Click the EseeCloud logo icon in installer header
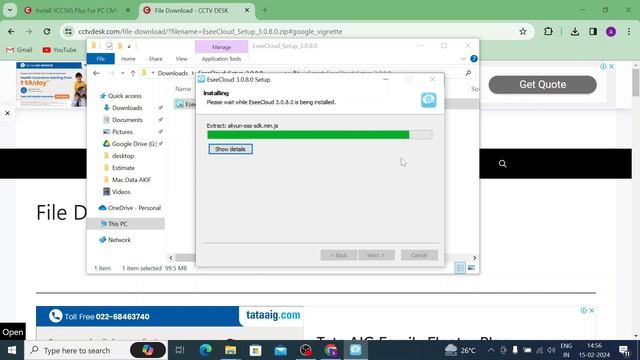The image size is (640, 360). (429, 100)
